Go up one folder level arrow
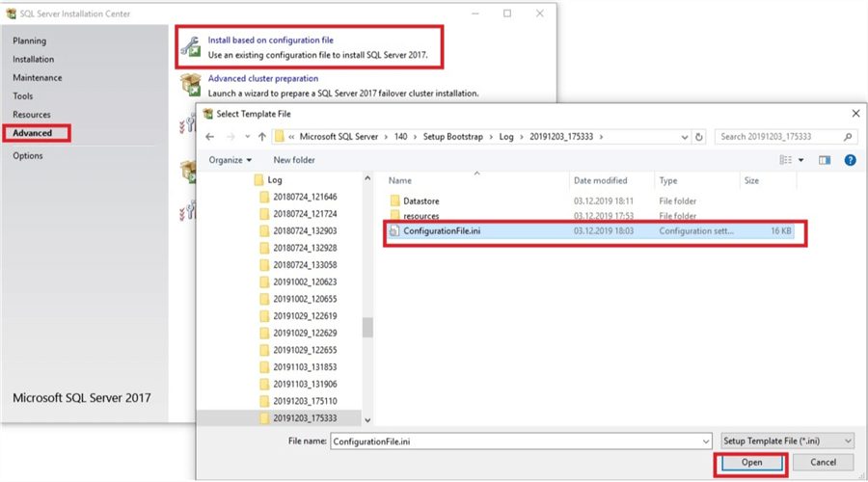 tap(261, 137)
